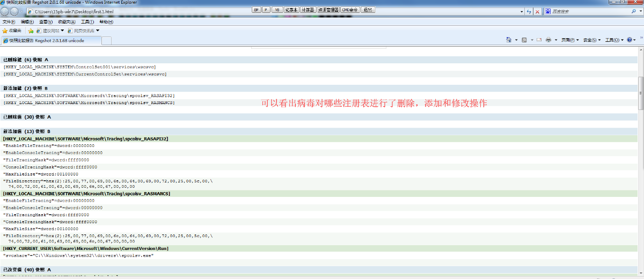Open the 收藏夹 favorites center
This screenshot has height=279, width=644.
coord(12,31)
